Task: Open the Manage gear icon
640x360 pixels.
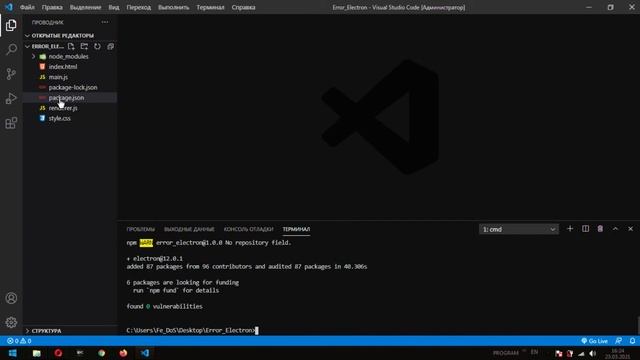Action: coord(11,322)
